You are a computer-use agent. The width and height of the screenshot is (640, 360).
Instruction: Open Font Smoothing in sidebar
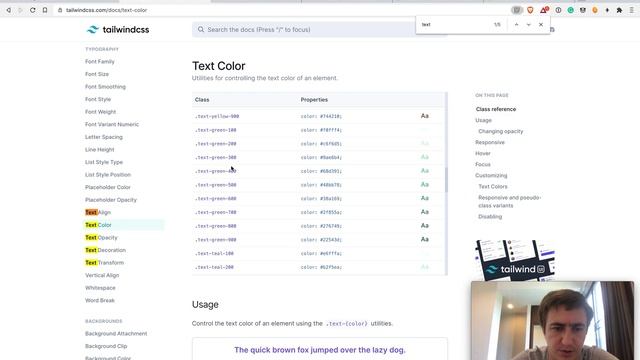point(105,87)
